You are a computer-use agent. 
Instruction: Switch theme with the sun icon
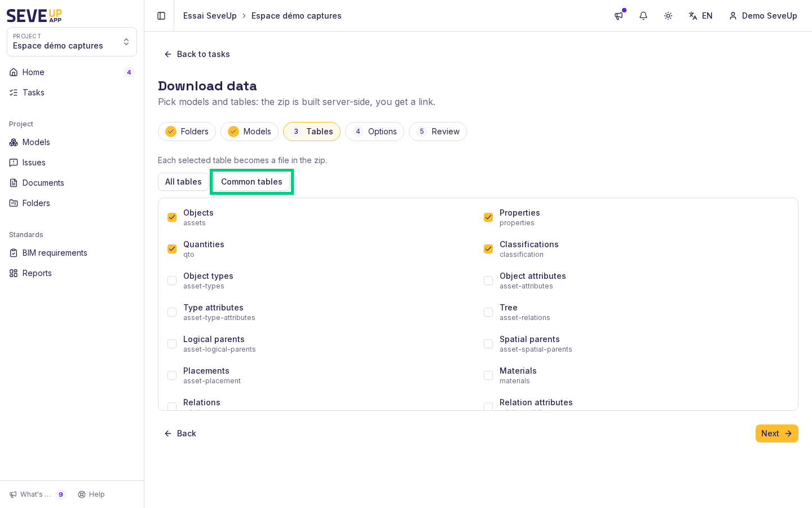click(668, 16)
